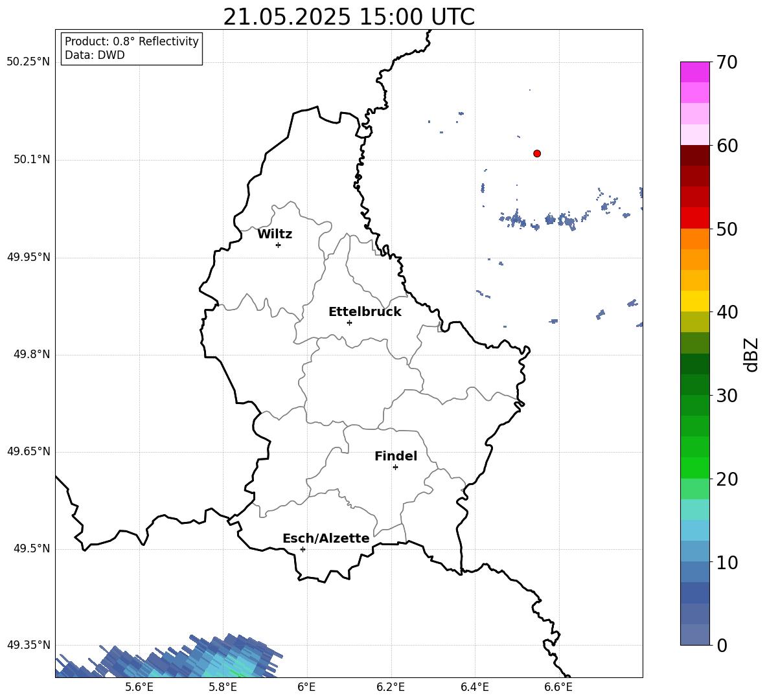
Task: Click the 6°E longitude label
Action: click(306, 687)
